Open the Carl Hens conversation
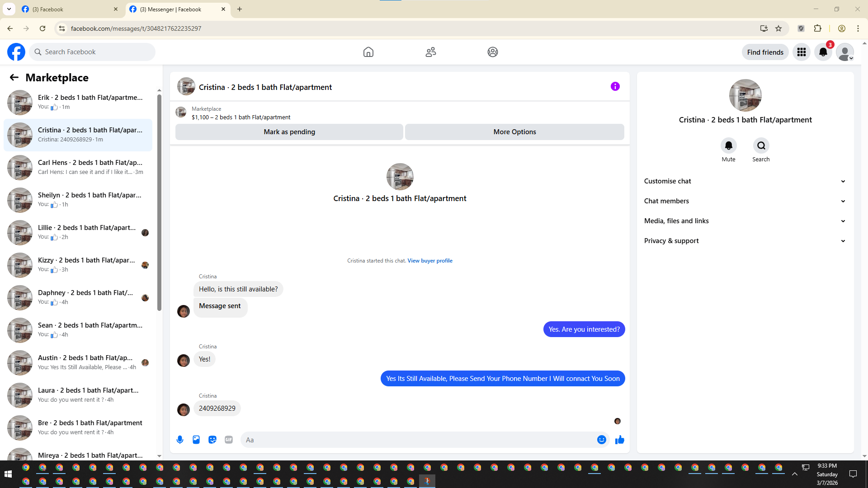The height and width of the screenshot is (488, 868). (x=78, y=168)
